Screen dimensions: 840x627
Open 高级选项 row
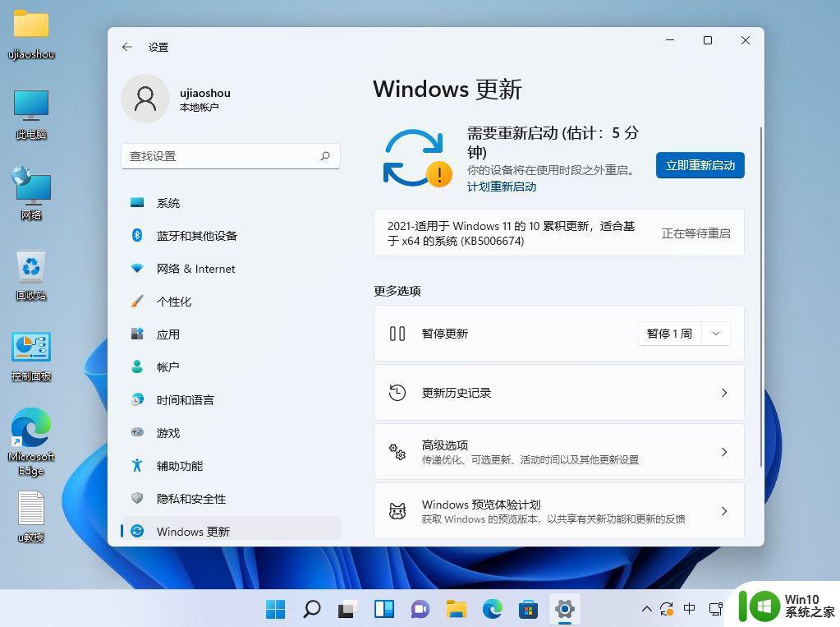558,452
